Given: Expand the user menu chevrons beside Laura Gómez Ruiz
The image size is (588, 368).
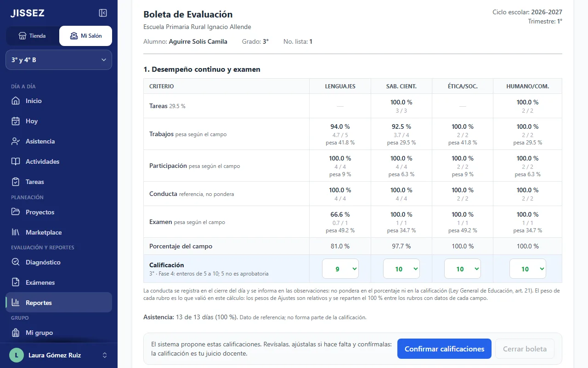Looking at the screenshot, I should (105, 355).
